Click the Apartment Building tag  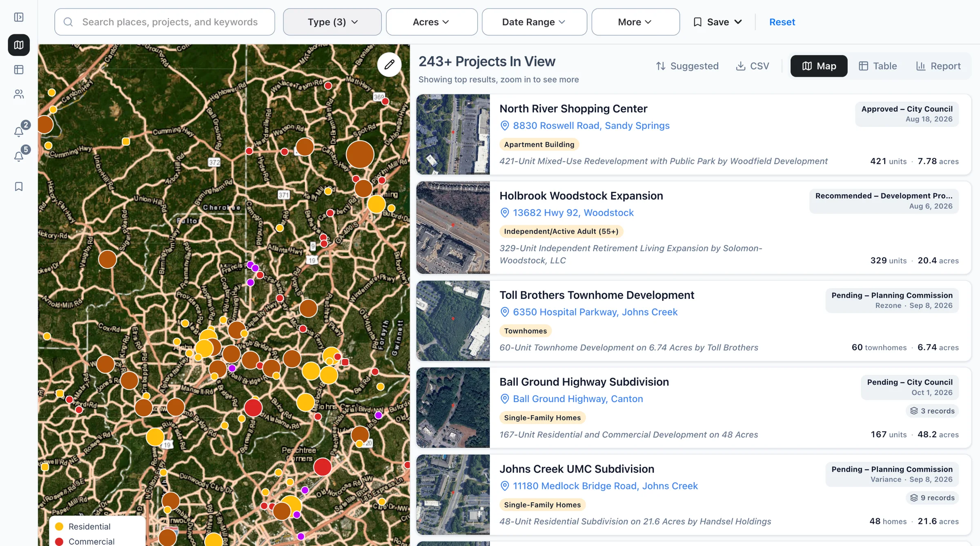click(x=539, y=144)
